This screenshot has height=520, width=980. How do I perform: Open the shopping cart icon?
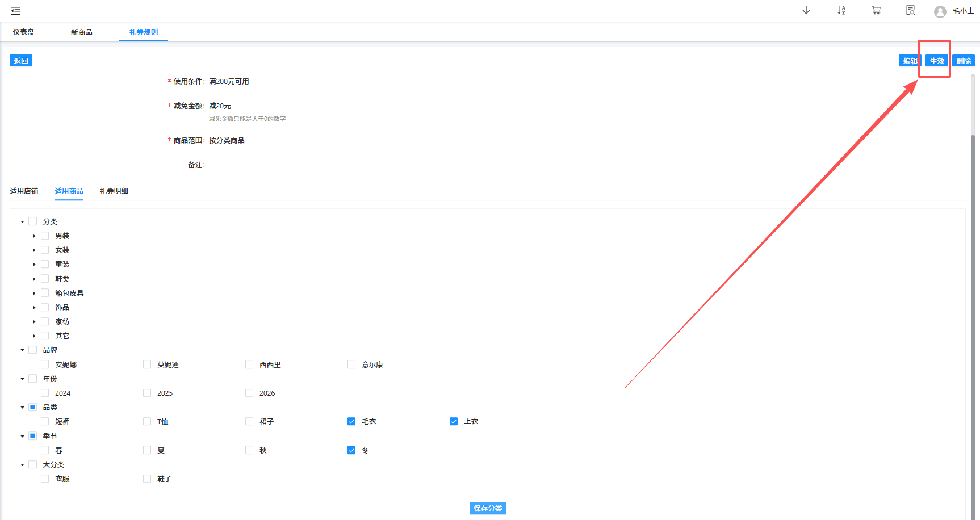[x=876, y=11]
